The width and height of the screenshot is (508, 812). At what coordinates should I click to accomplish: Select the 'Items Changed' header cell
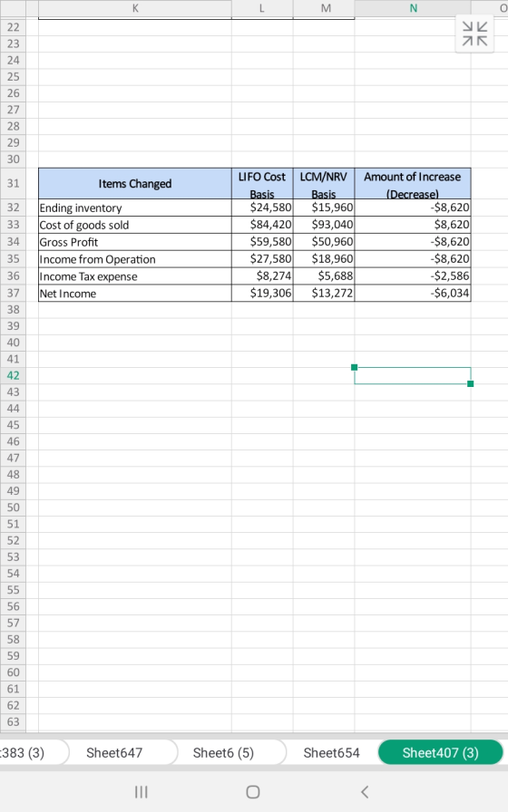[x=135, y=183]
